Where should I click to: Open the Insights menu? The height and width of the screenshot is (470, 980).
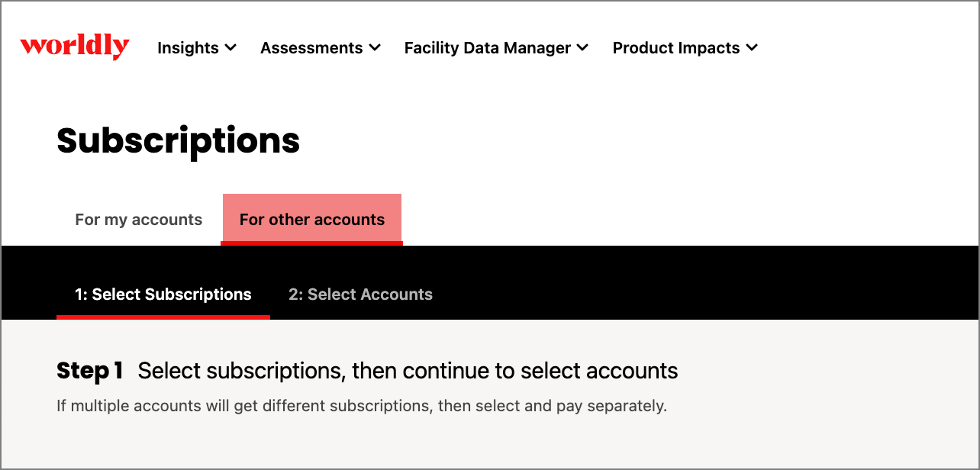[x=188, y=48]
